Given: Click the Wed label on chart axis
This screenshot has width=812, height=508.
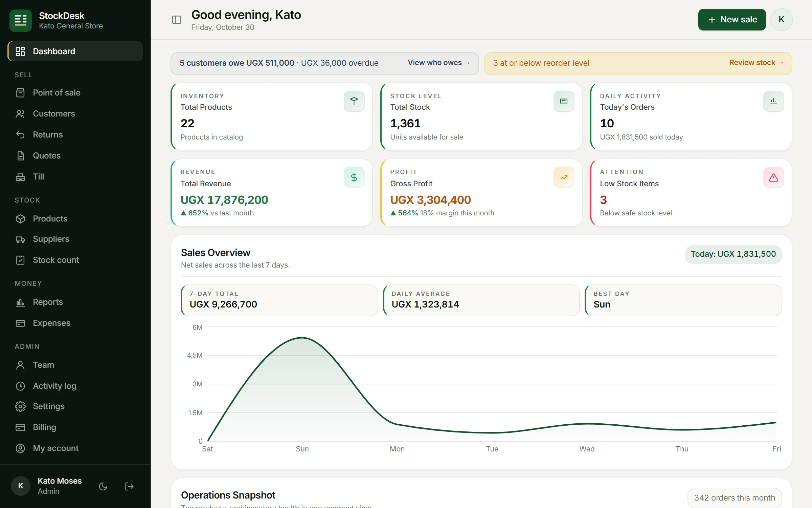Looking at the screenshot, I should click(x=587, y=449).
